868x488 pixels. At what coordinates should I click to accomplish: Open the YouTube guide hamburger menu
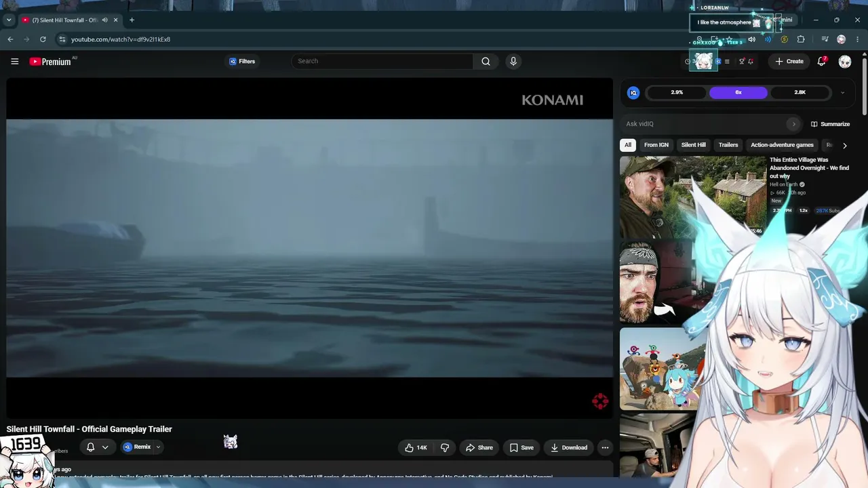pos(14,62)
